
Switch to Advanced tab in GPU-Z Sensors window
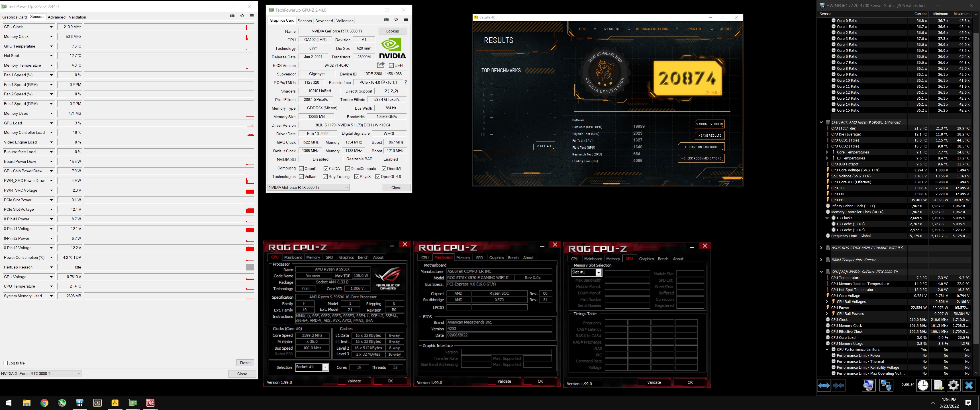(x=56, y=17)
